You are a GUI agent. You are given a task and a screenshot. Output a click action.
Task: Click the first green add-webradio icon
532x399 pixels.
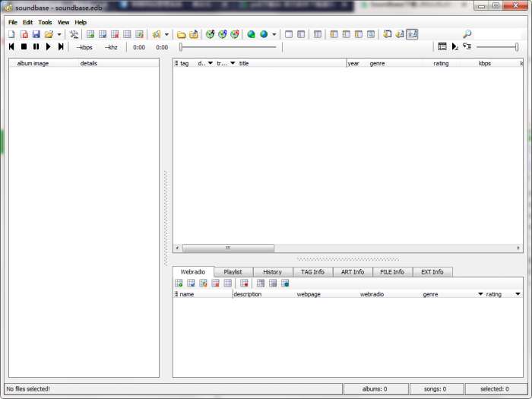pyautogui.click(x=179, y=283)
